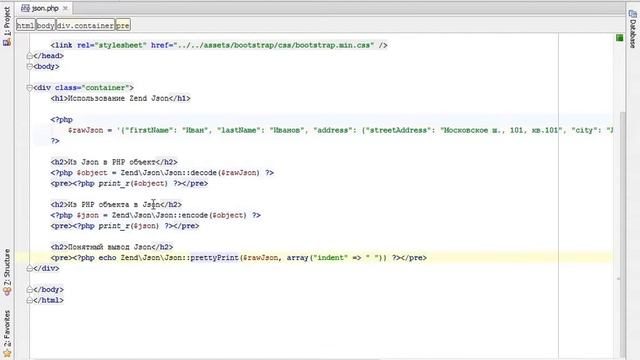Click the json.php file type icon
The height and width of the screenshot is (360, 640).
[x=25, y=8]
